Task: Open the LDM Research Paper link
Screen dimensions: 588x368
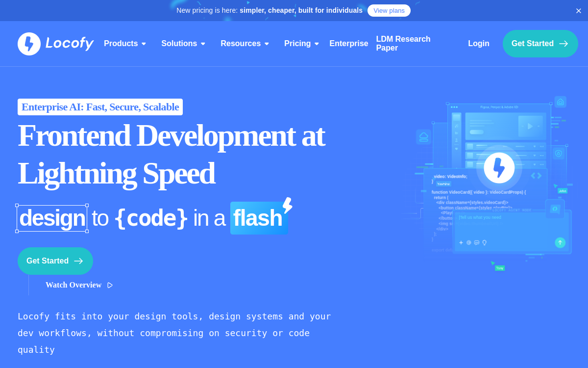Action: click(403, 44)
